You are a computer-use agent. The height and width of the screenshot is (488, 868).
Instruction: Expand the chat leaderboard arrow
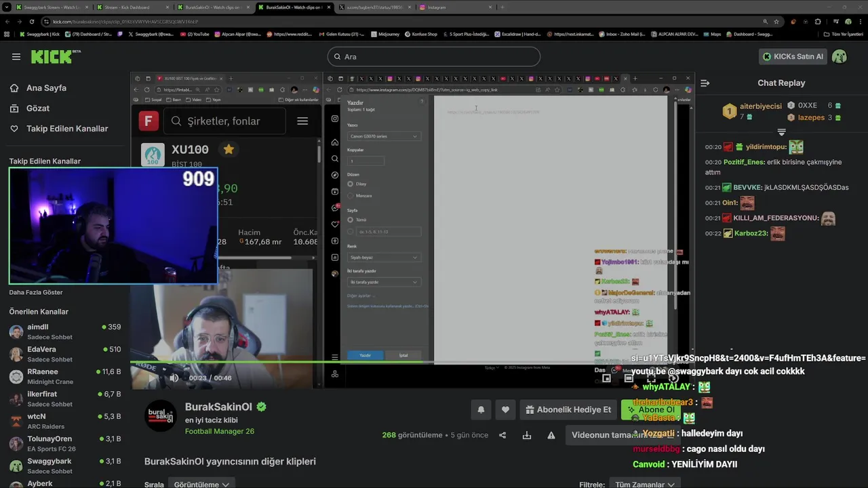781,132
